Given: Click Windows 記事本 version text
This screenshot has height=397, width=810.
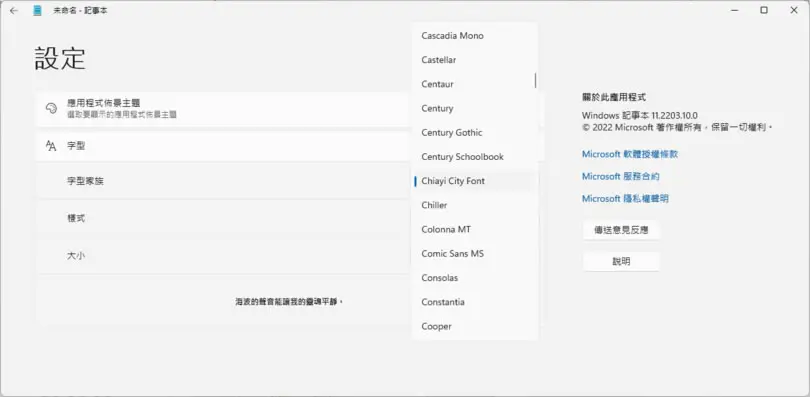Looking at the screenshot, I should click(640, 116).
